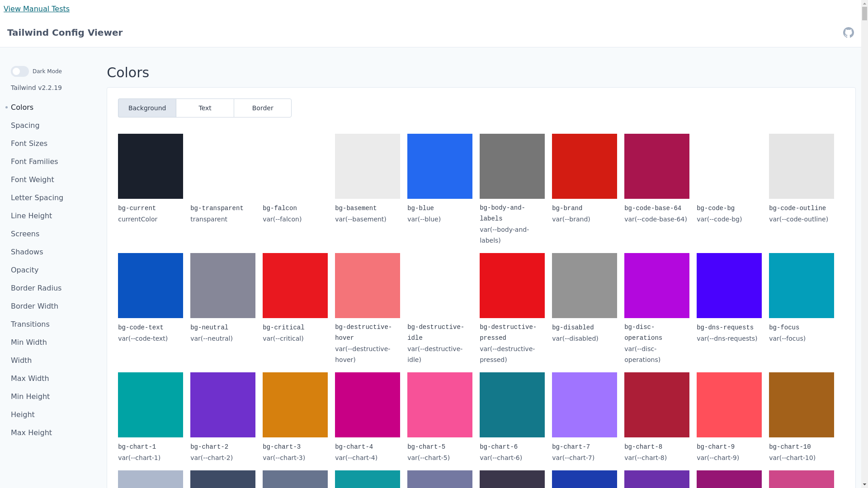The image size is (868, 488).
Task: Click the bg-falcon label text
Action: click(x=280, y=208)
